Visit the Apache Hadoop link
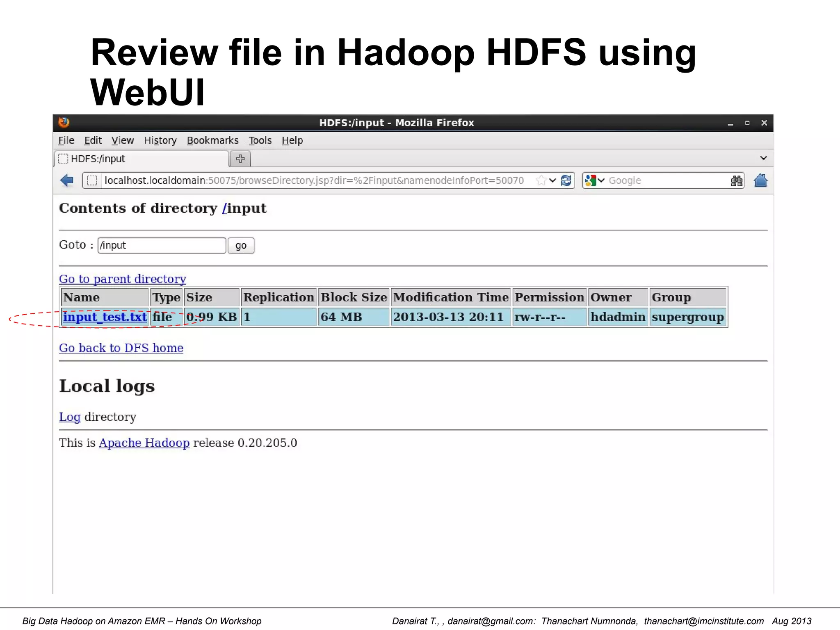 point(144,443)
